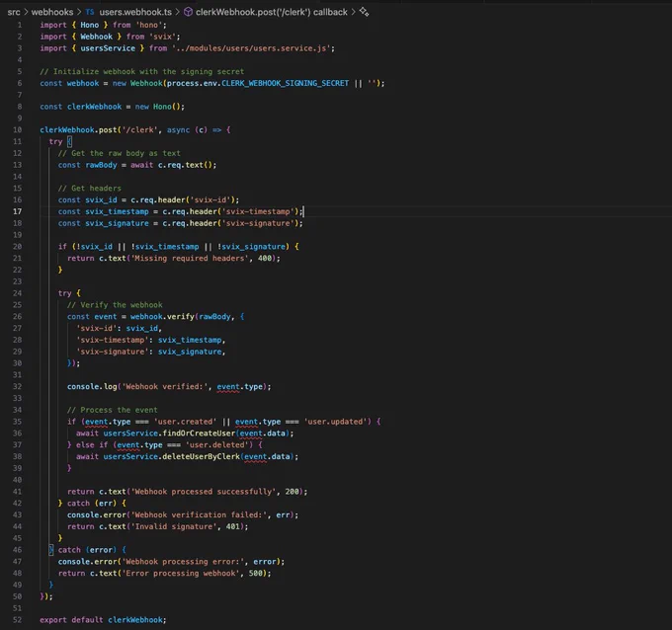Image resolution: width=672 pixels, height=630 pixels.
Task: Click the 'Missing required headers' string
Action: pos(190,259)
